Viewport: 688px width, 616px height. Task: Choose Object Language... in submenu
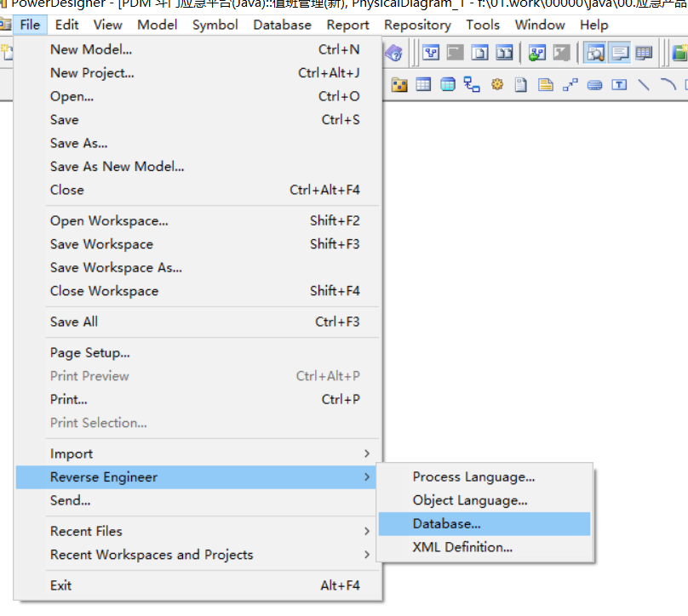pyautogui.click(x=484, y=500)
